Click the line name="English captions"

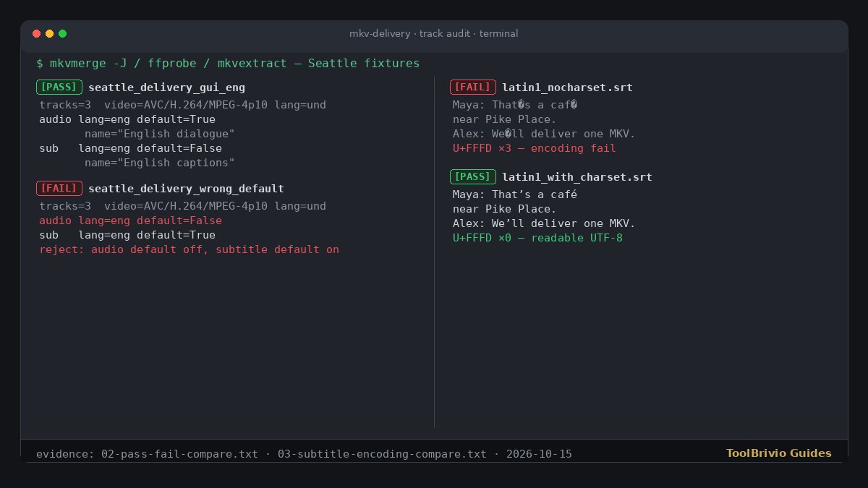(160, 163)
